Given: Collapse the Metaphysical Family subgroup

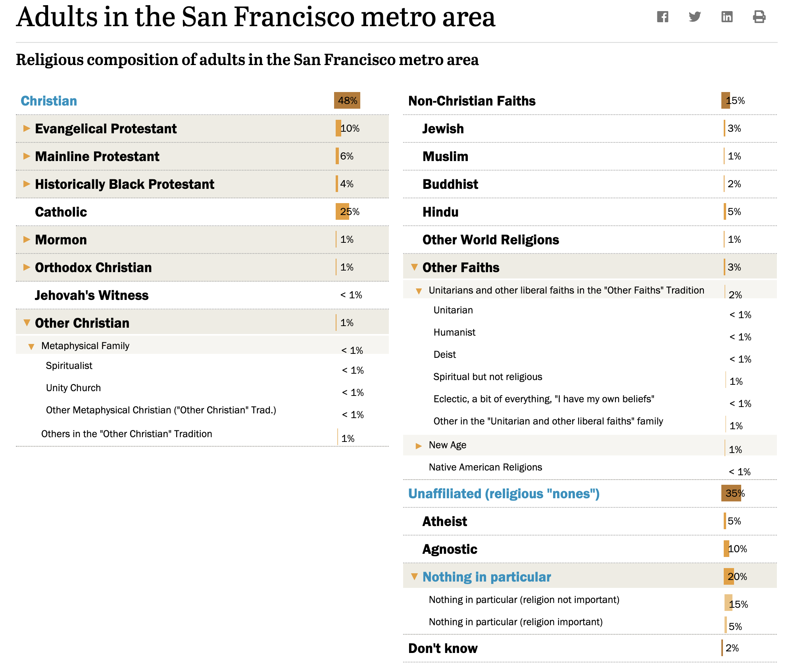Looking at the screenshot, I should point(31,347).
